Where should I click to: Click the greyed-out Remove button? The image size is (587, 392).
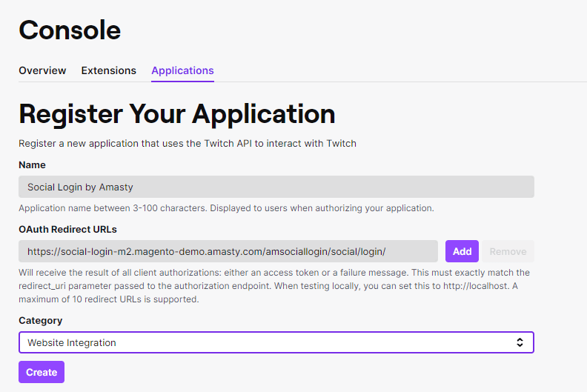(x=508, y=251)
